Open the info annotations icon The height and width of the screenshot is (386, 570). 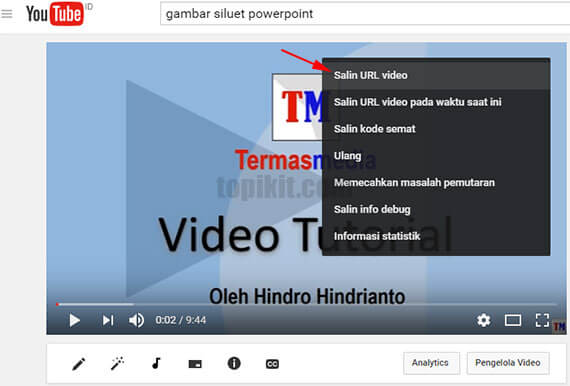(x=234, y=363)
